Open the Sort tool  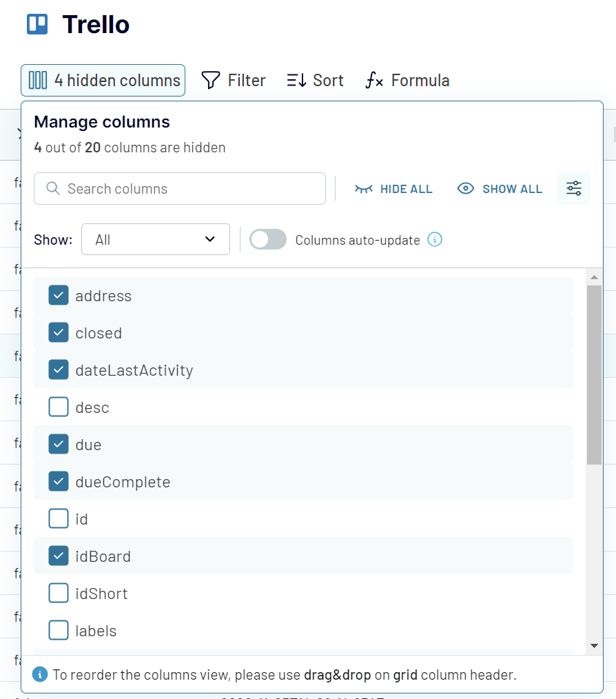point(315,80)
